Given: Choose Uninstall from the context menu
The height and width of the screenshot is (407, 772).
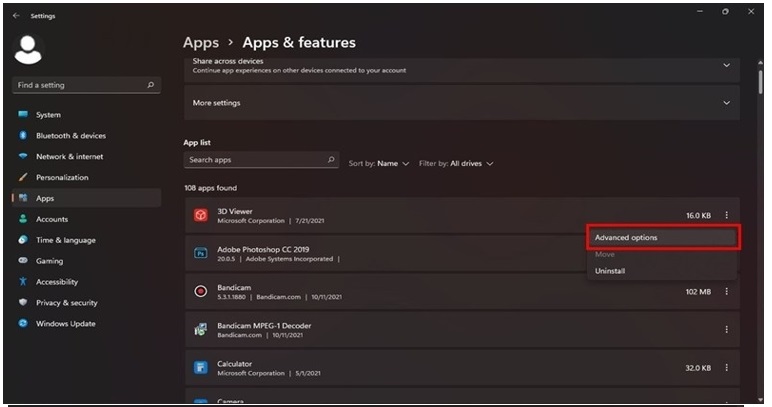Looking at the screenshot, I should click(610, 271).
